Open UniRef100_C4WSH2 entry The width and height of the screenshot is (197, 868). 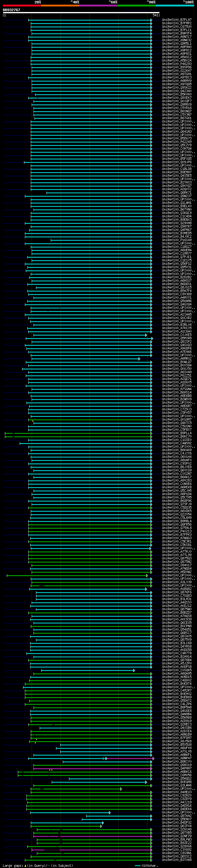176,443
